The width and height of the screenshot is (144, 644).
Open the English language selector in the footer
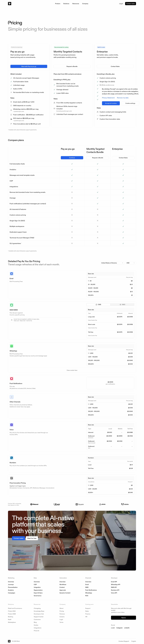(x=134, y=641)
